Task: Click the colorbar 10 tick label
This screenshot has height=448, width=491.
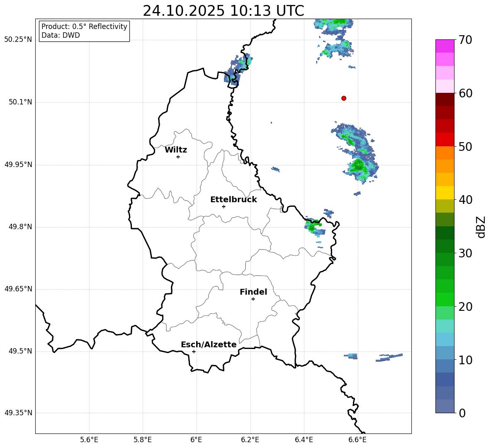Action: tap(465, 360)
